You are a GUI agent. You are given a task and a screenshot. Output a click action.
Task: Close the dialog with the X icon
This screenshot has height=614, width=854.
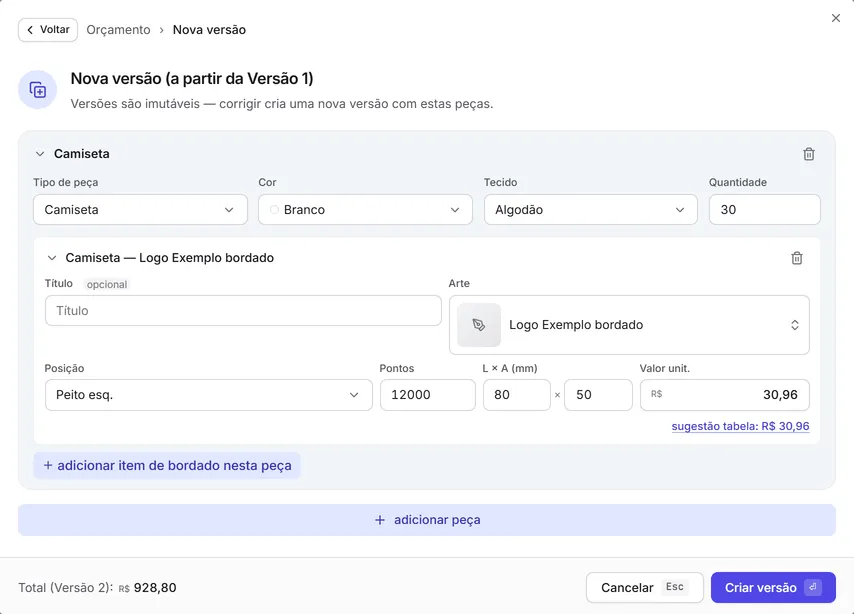[835, 18]
